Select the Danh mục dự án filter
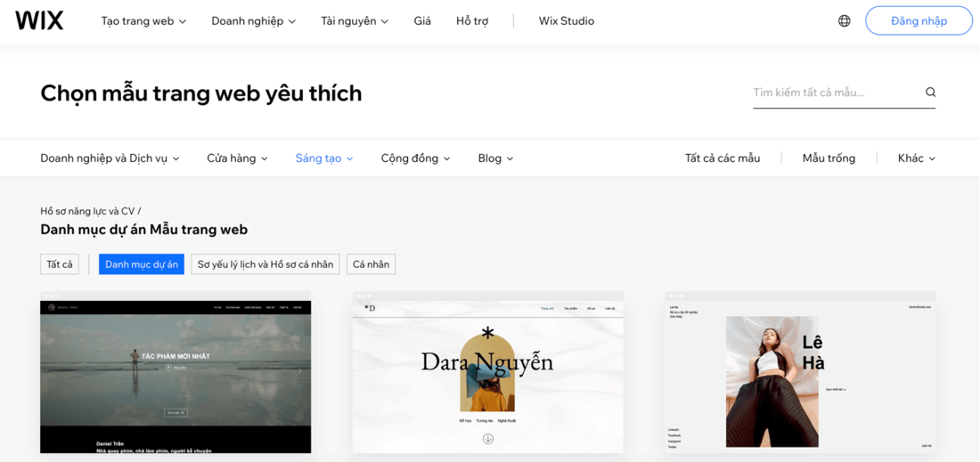The width and height of the screenshot is (980, 462). (x=142, y=264)
